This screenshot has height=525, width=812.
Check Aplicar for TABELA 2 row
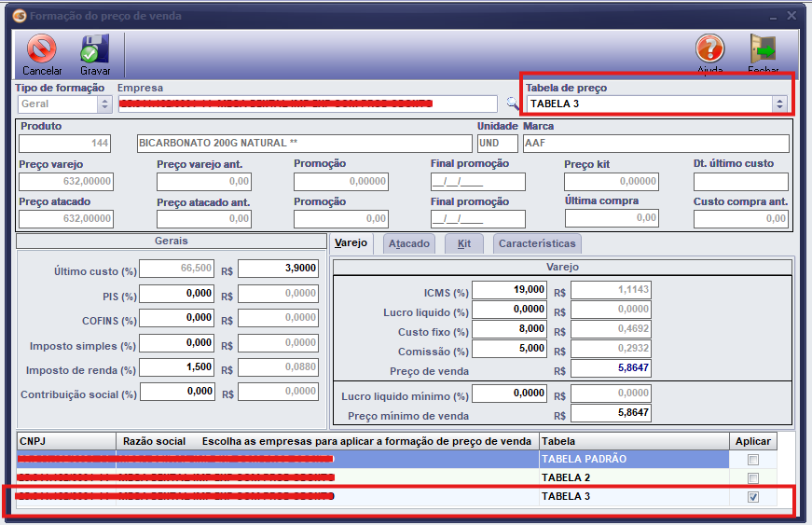[753, 478]
